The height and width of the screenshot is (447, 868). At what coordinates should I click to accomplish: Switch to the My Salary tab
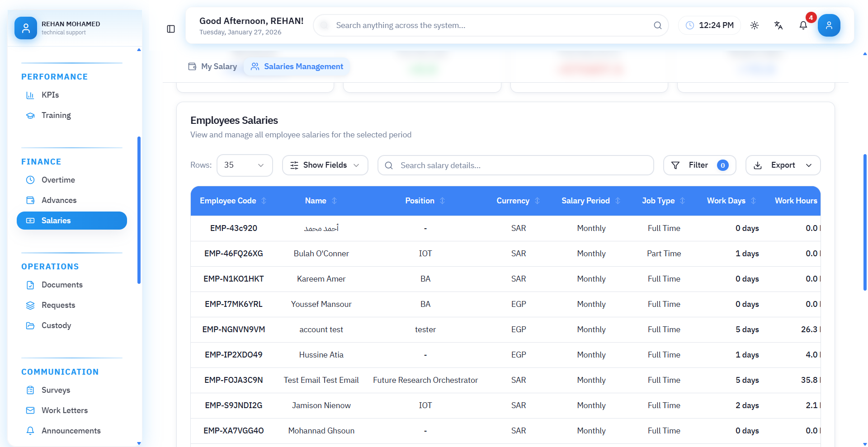tap(212, 66)
